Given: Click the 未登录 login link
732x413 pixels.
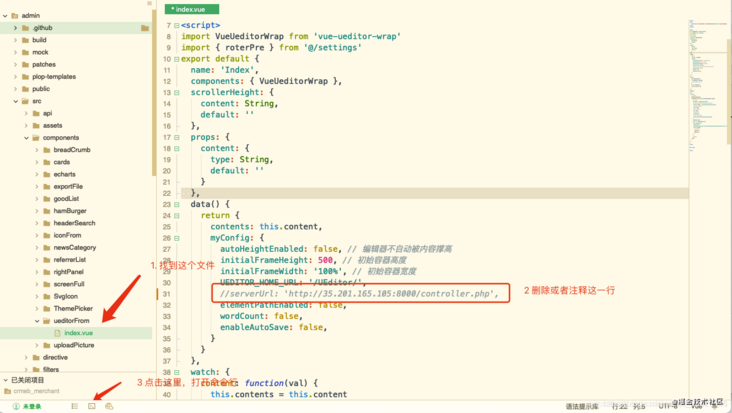Looking at the screenshot, I should (x=32, y=406).
